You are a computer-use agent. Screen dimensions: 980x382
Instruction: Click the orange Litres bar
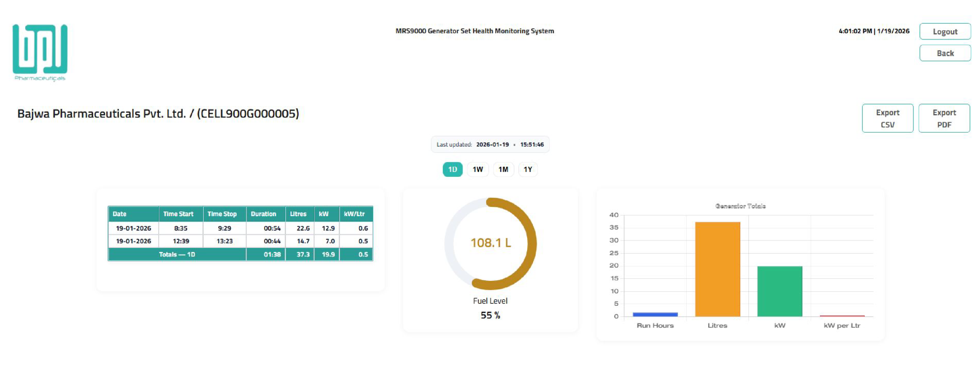[x=717, y=269]
